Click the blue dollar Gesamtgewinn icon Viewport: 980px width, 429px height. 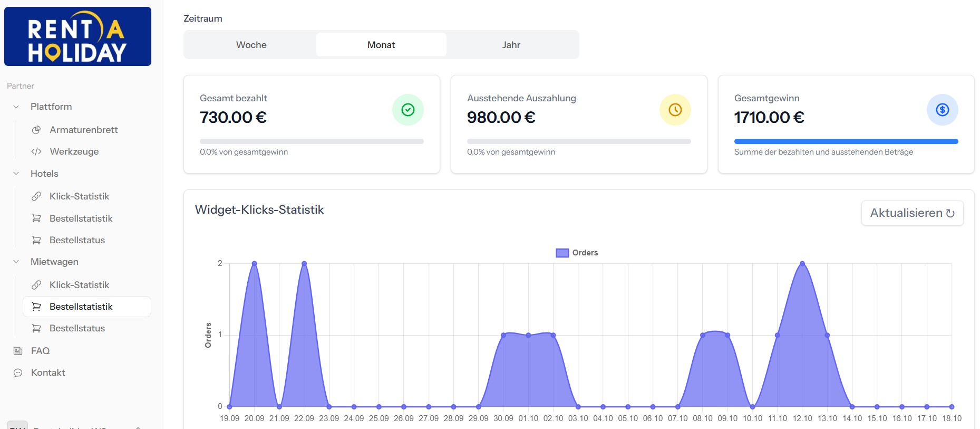click(942, 110)
